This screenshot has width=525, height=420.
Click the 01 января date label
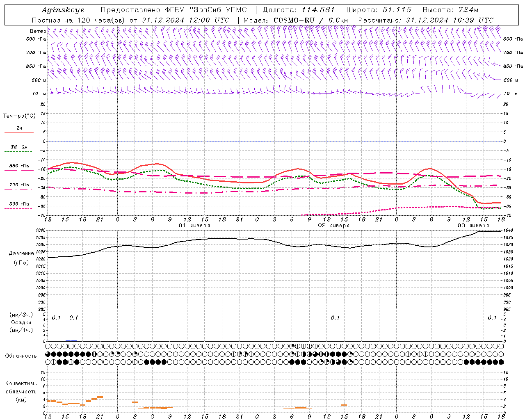(x=194, y=226)
